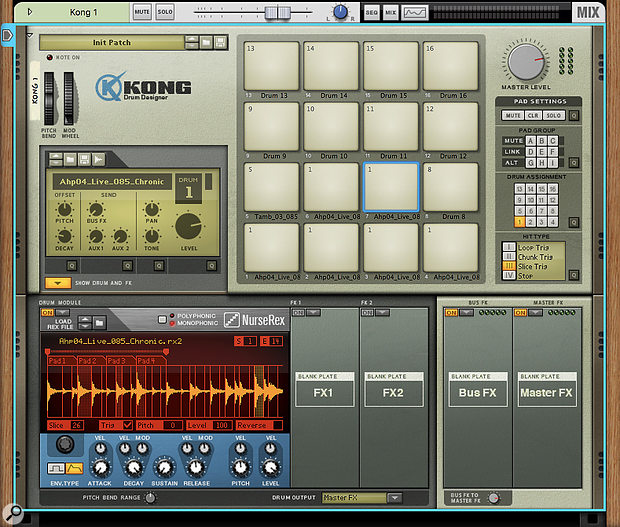Click the SEQ button in the channel header
Viewport: 620px width, 527px height.
[371, 13]
